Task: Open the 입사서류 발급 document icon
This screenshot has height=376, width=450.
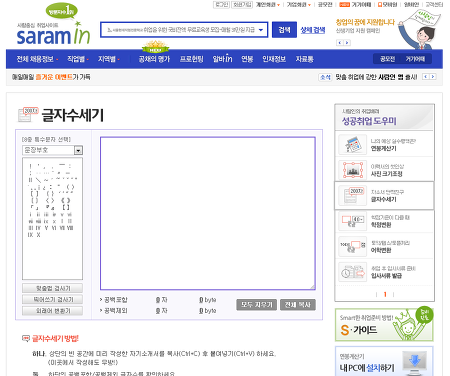Action: pos(352,272)
